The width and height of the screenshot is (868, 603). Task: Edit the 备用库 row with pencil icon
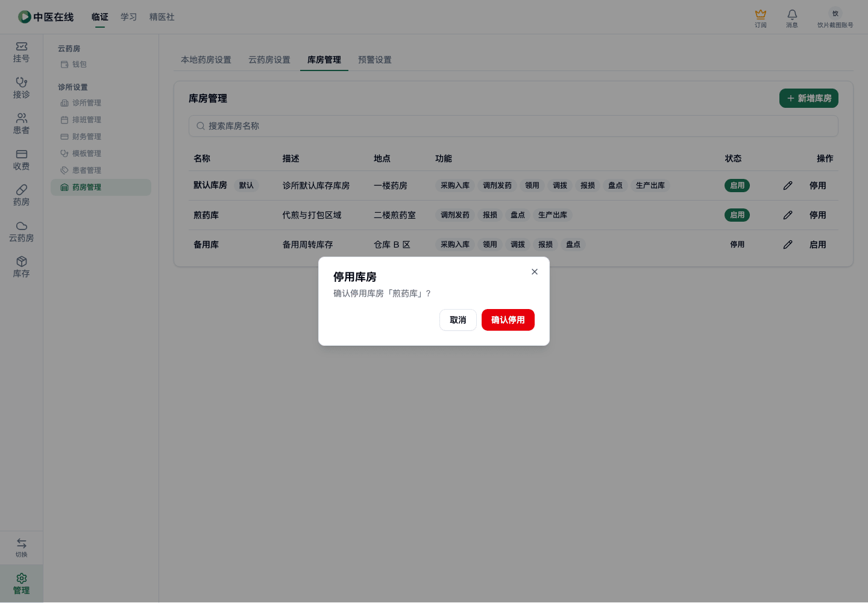point(788,245)
